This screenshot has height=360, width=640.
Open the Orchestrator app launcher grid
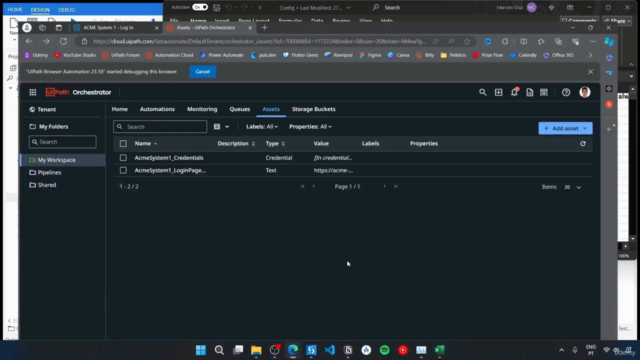coord(33,92)
